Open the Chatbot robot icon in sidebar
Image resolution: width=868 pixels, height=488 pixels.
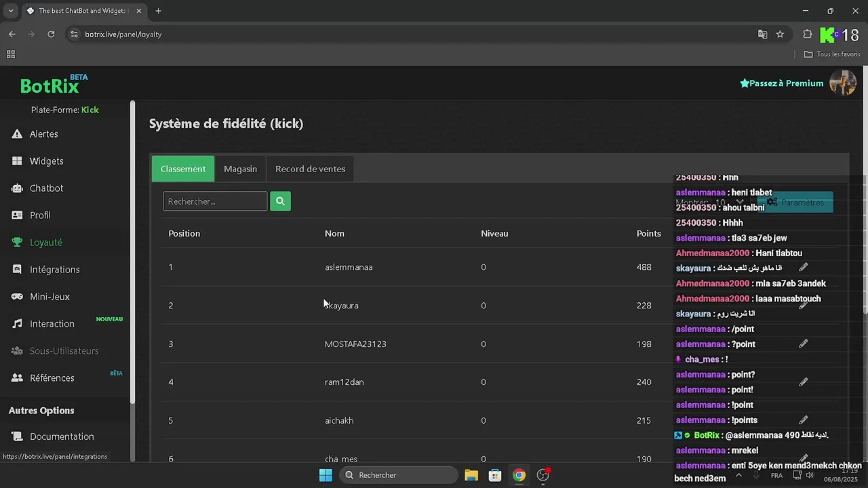click(x=17, y=188)
